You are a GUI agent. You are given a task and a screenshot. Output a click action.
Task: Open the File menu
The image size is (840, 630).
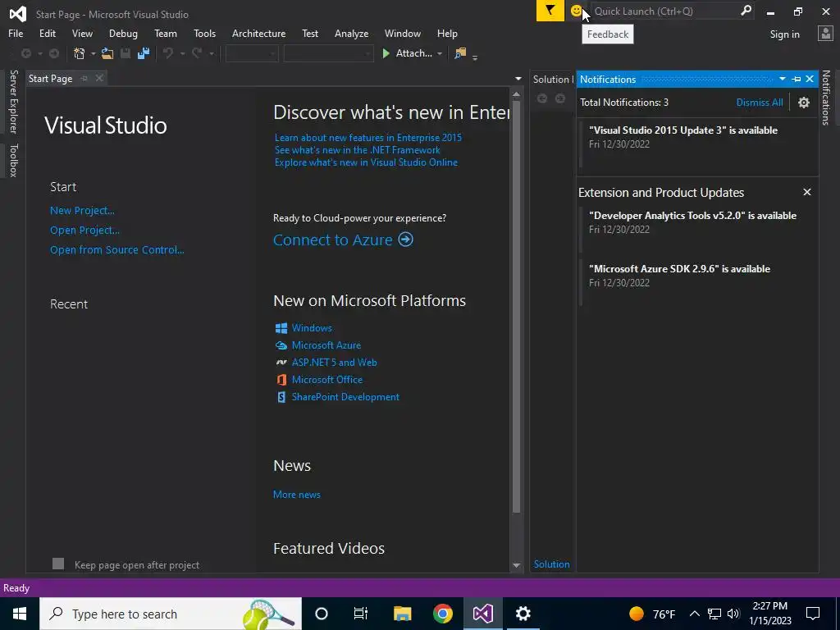pyautogui.click(x=16, y=33)
